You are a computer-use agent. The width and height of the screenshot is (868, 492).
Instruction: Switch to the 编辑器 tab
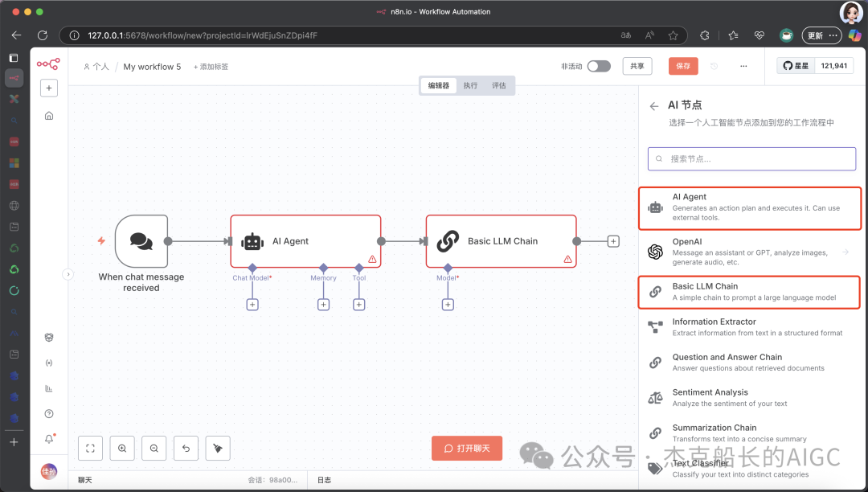coord(439,85)
